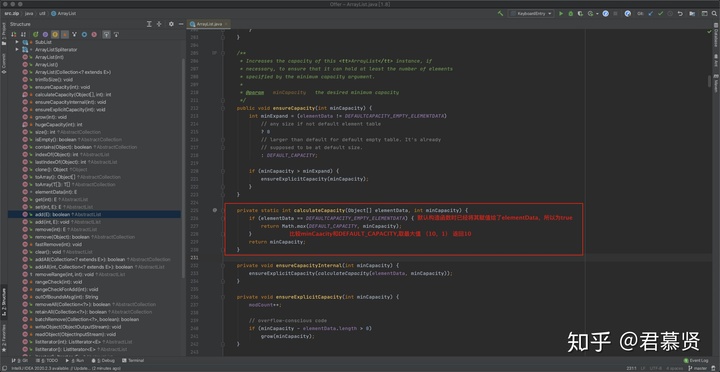Open the profiler dropdown arrow
The image size is (720, 372).
click(x=597, y=14)
